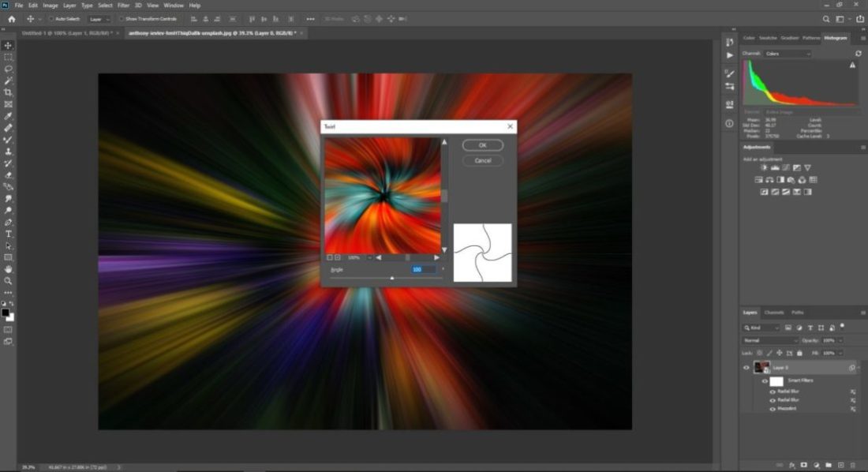Open the Window menu
The height and width of the screenshot is (472, 868).
tap(174, 6)
